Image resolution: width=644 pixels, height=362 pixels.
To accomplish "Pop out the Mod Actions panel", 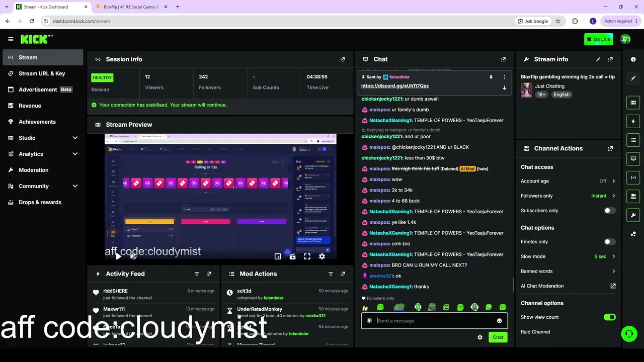I will (x=343, y=274).
